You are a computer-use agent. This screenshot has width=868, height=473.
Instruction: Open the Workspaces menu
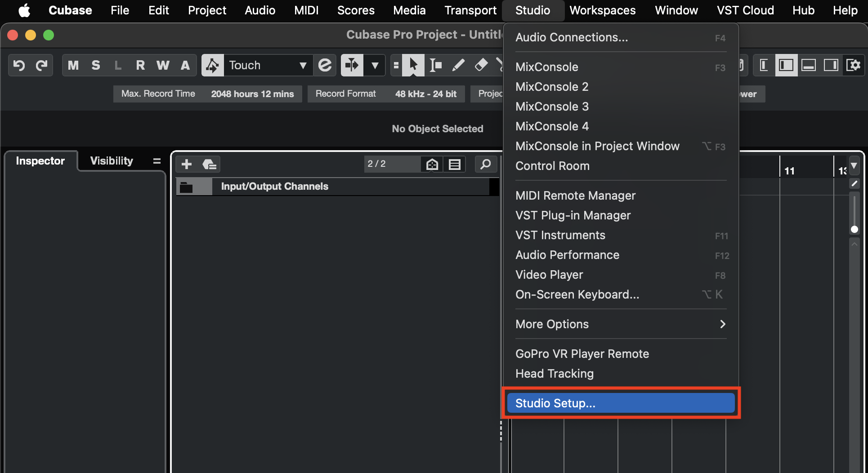(603, 10)
